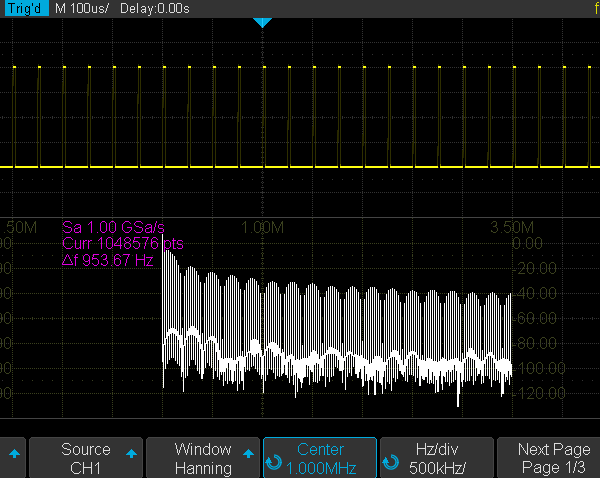
Task: Click the 1.00M center frequency axis label
Action: (262, 226)
